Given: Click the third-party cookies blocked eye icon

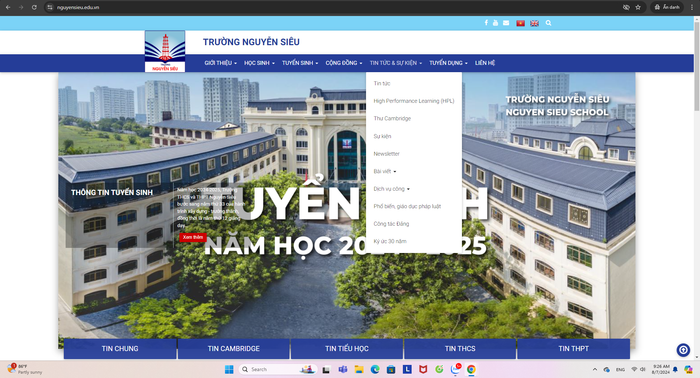Looking at the screenshot, I should [626, 7].
